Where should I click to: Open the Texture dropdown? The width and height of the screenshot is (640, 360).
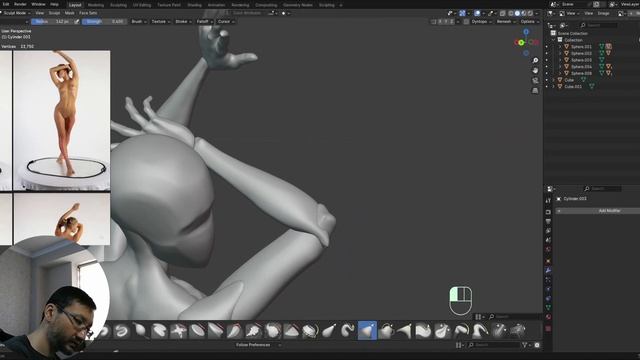160,22
